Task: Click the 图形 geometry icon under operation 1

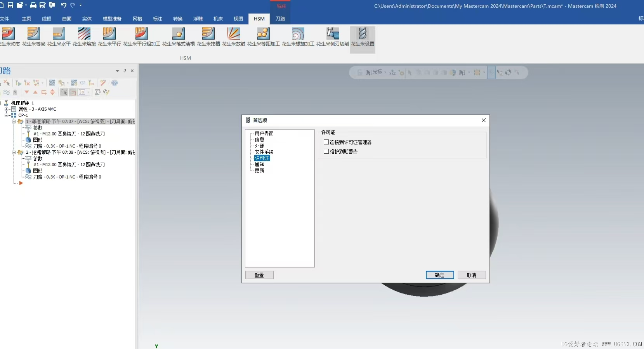Action: [x=28, y=140]
